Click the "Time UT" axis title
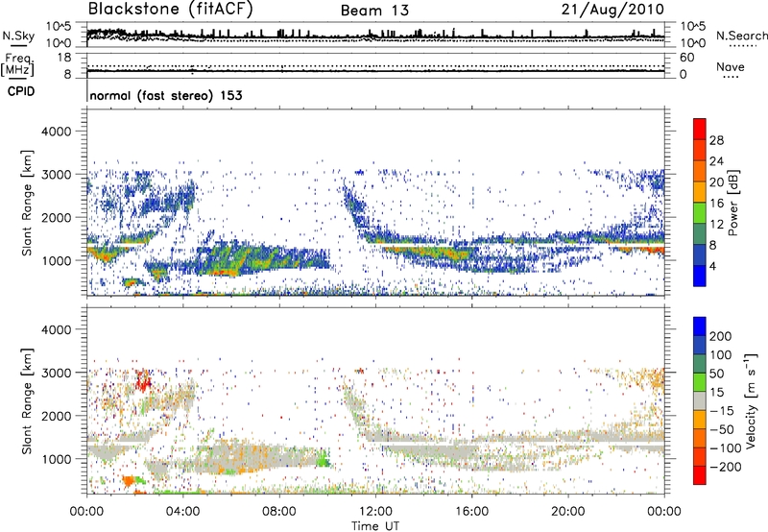 tap(375, 525)
